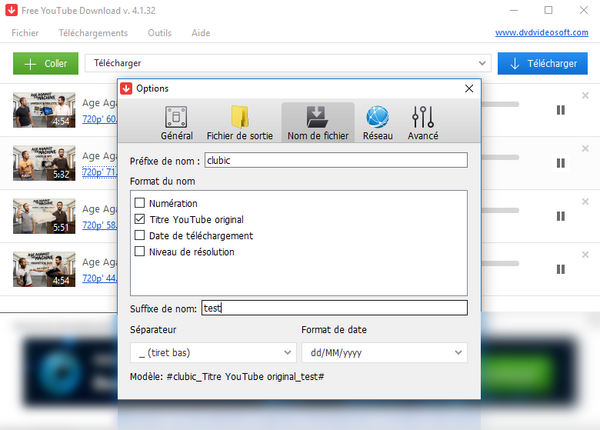This screenshot has height=430, width=600.
Task: Tick Niveau de résolution checkbox
Action: click(140, 251)
